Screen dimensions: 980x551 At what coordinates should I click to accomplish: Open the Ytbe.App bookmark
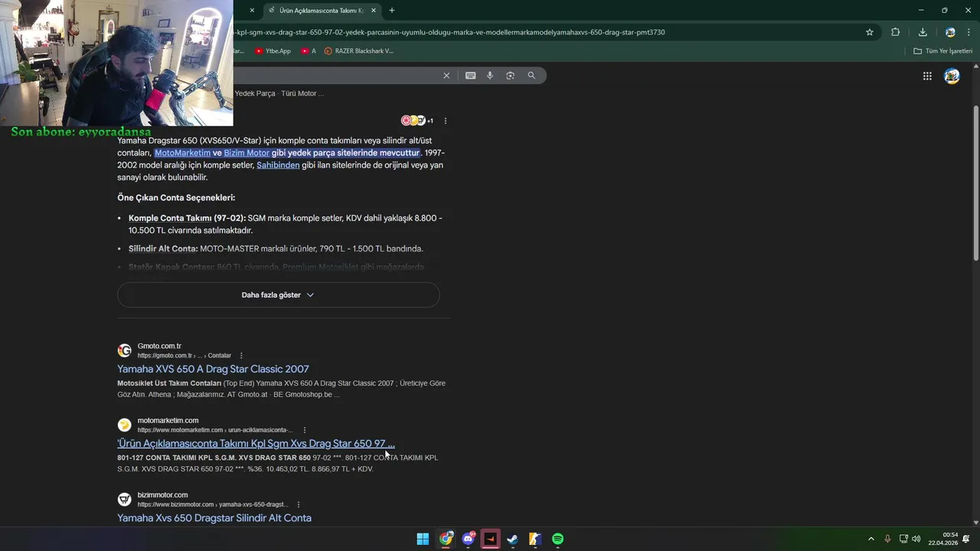273,51
